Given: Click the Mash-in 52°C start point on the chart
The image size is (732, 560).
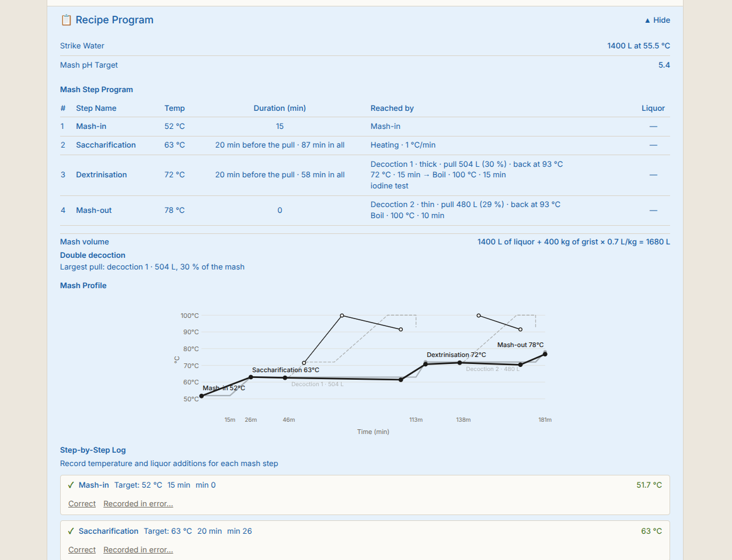Looking at the screenshot, I should (x=202, y=396).
